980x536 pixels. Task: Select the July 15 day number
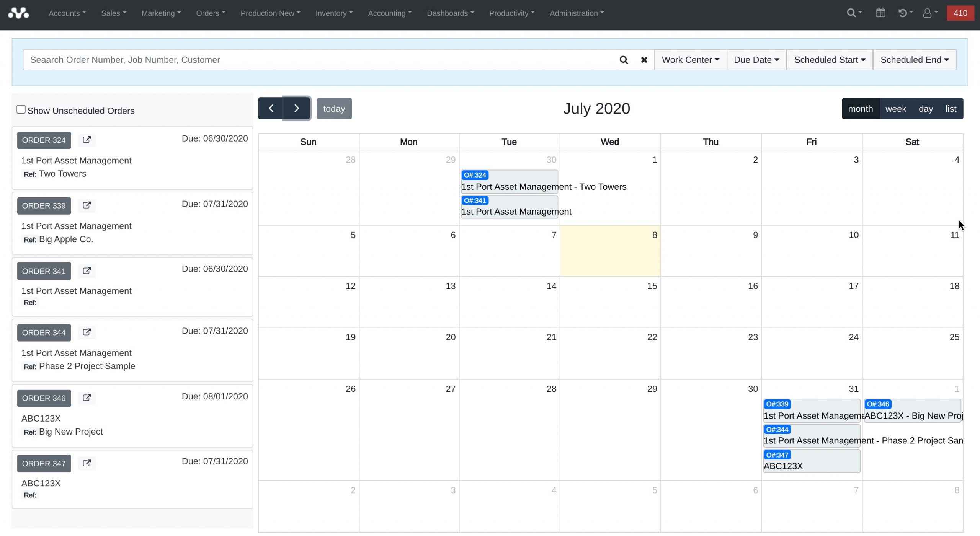[652, 286]
